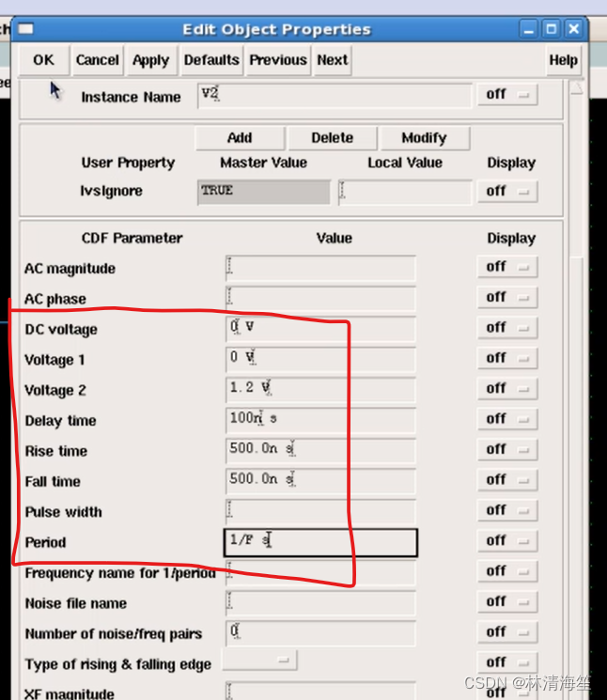Minimize the Edit Object Properties window
Screen dimensions: 607x700
click(x=529, y=29)
